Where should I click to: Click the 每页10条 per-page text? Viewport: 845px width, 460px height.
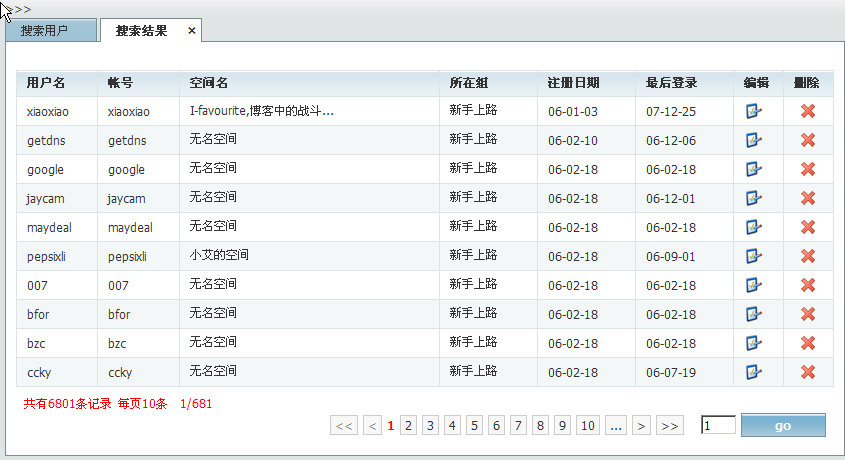(142, 403)
